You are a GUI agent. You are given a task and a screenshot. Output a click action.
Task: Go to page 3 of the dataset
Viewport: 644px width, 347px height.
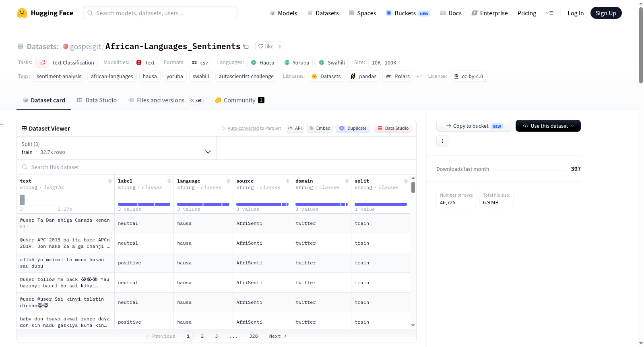point(216,336)
